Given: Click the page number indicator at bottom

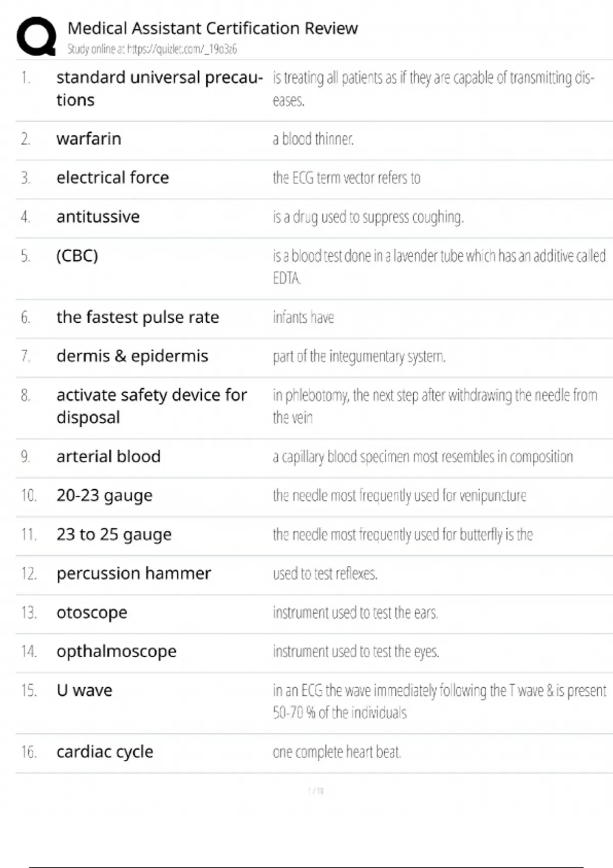Looking at the screenshot, I should (x=316, y=791).
